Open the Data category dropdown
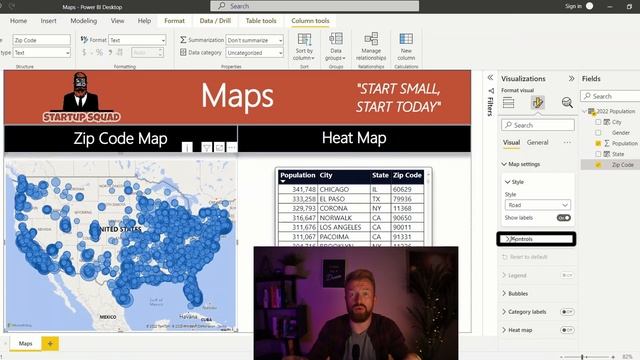The image size is (640, 360). click(254, 53)
